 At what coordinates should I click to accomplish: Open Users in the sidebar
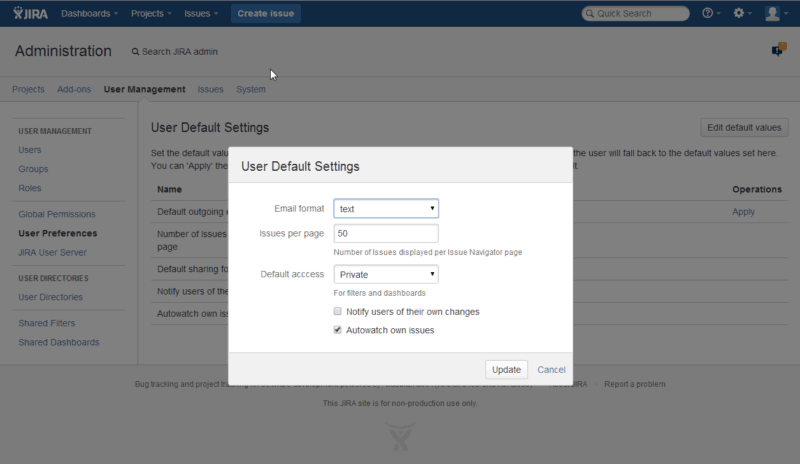coord(30,150)
